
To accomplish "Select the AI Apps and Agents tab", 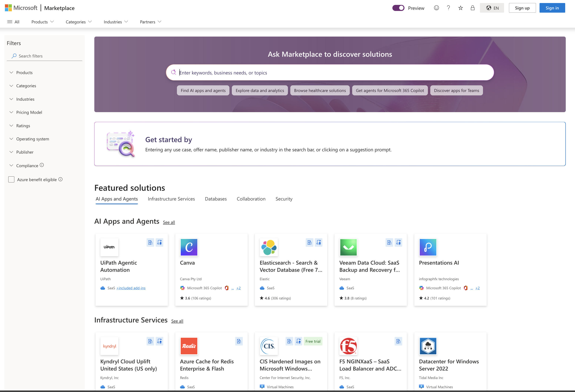I will tap(117, 199).
